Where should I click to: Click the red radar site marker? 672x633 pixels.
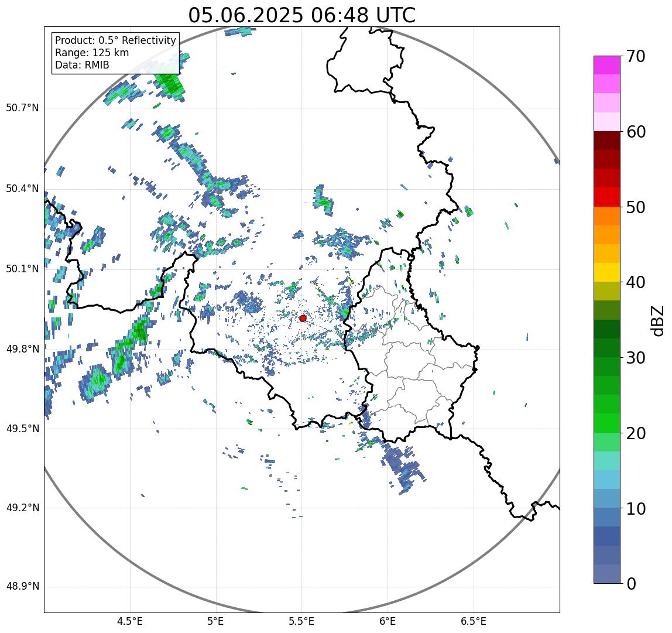pyautogui.click(x=303, y=318)
